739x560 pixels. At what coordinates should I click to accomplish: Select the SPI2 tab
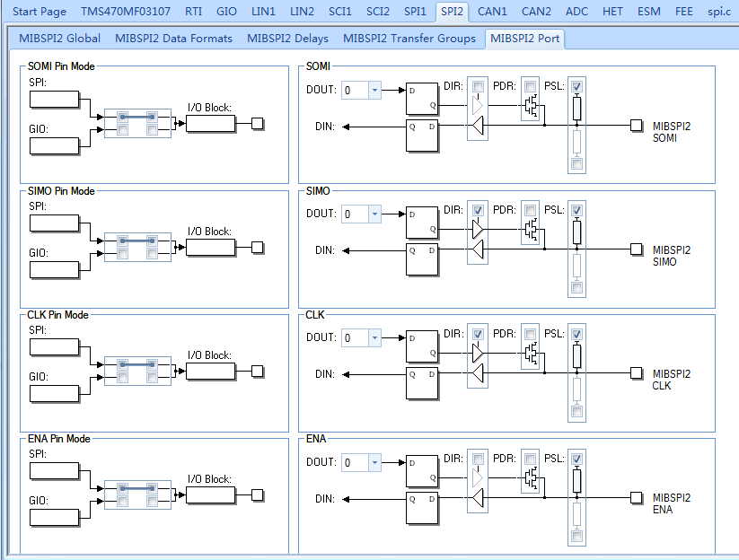click(x=452, y=12)
